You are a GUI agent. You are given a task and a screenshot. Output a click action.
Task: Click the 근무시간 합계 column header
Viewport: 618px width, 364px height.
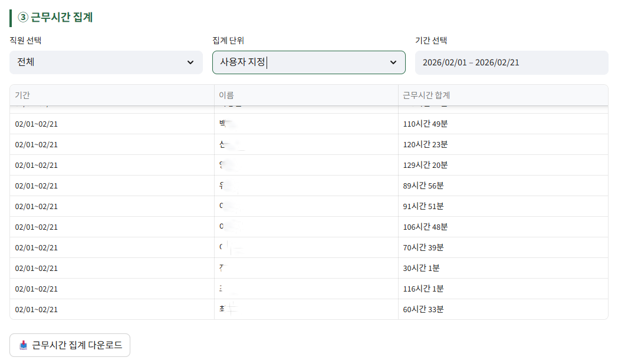tap(426, 95)
